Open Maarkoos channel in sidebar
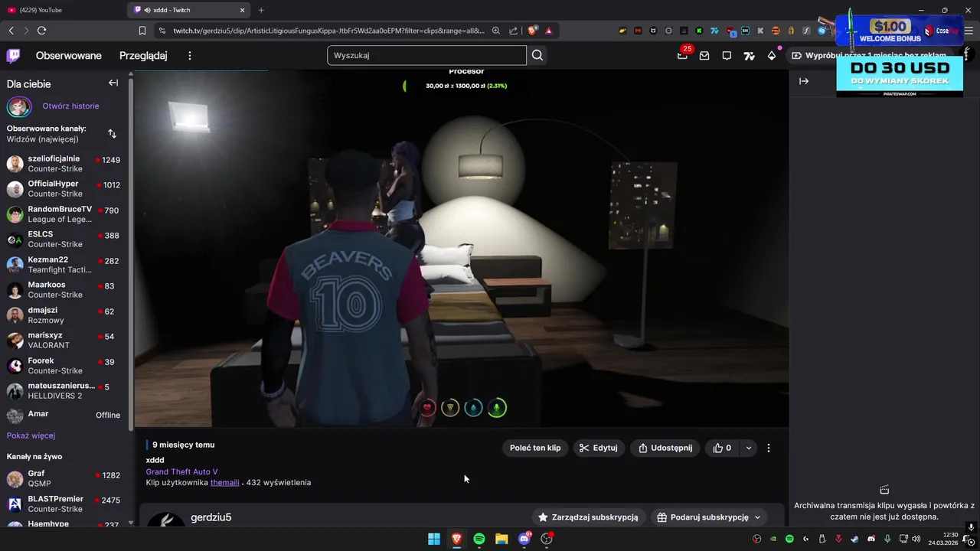Viewport: 980px width, 551px height. coord(64,290)
